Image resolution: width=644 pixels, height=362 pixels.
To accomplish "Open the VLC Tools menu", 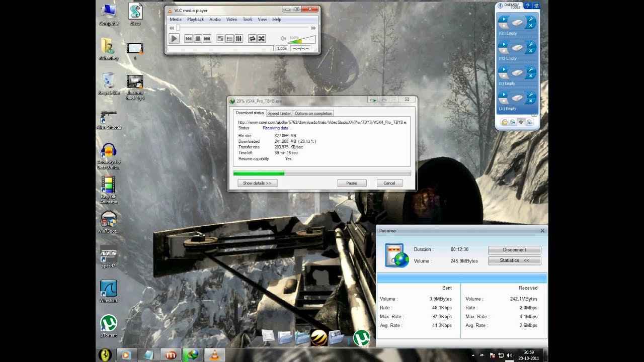I will pyautogui.click(x=248, y=20).
